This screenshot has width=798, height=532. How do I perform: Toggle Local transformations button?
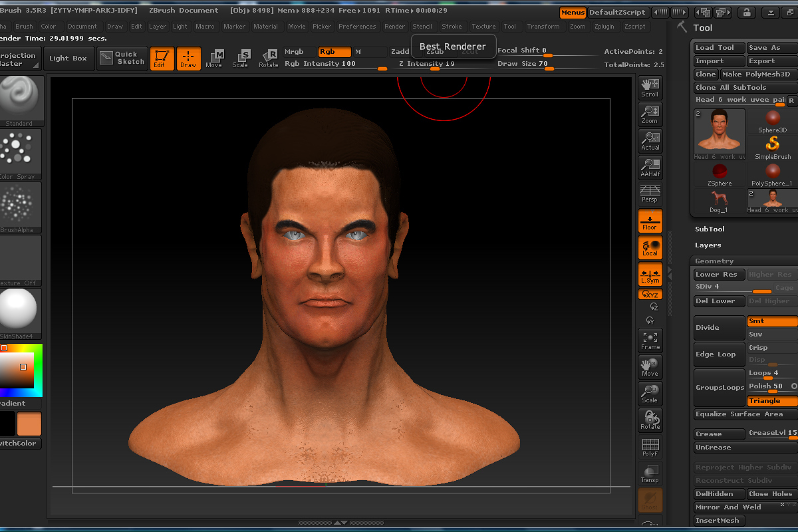click(650, 247)
